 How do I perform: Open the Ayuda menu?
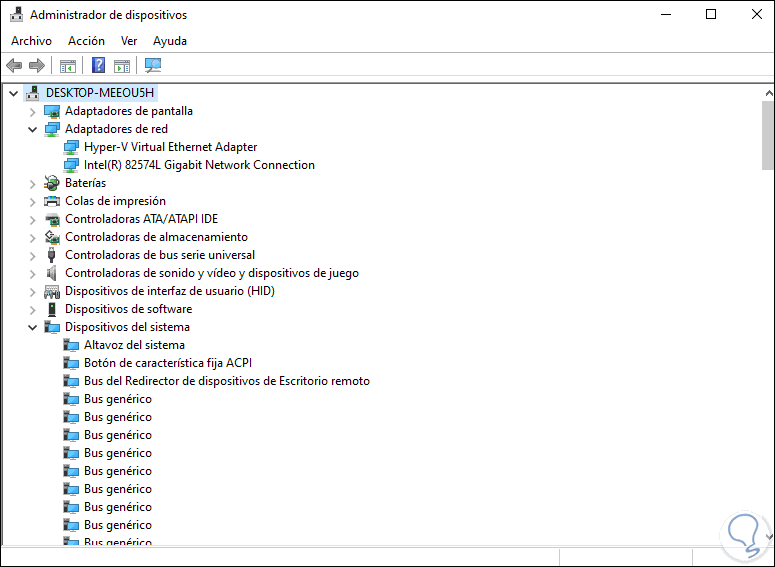[x=170, y=41]
